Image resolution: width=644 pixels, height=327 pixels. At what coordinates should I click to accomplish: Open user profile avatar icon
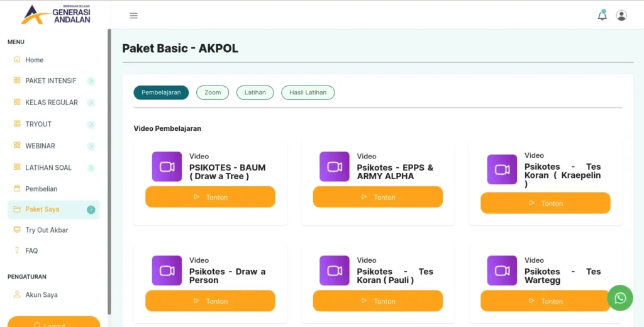621,16
